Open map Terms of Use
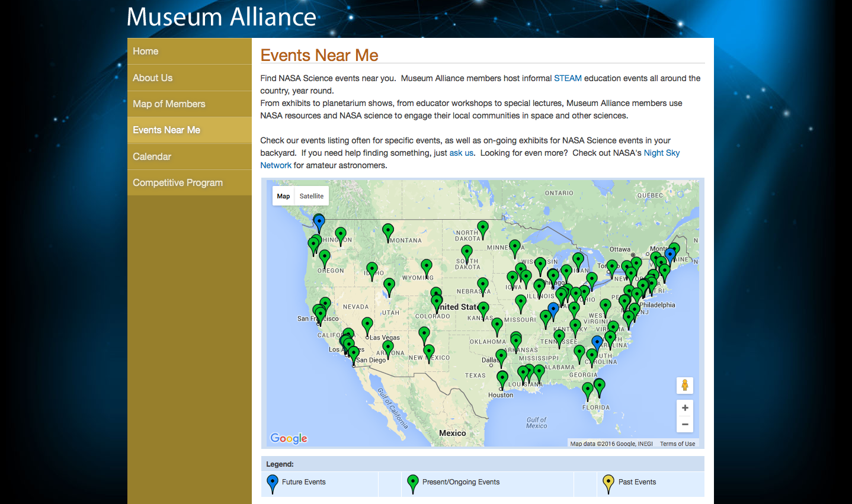Screen dimensions: 852x504 click(677, 444)
